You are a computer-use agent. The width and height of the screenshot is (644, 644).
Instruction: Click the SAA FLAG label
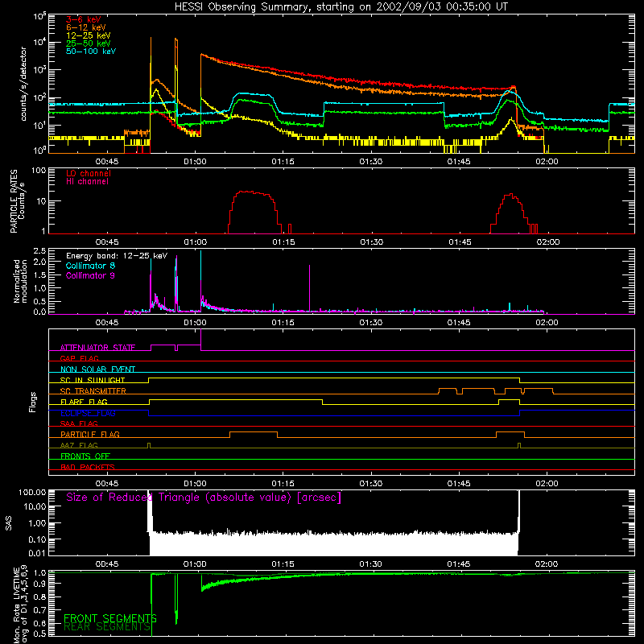79,423
